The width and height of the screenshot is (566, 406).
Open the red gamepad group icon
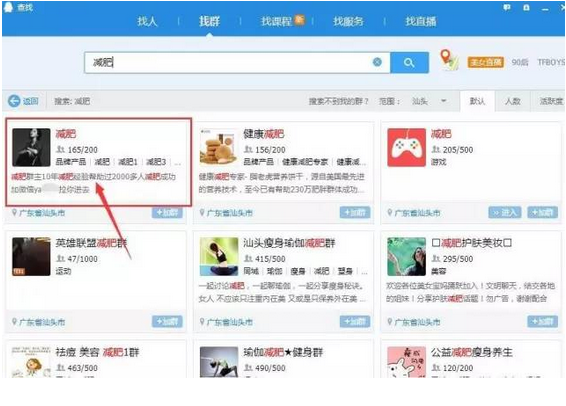[x=406, y=147]
